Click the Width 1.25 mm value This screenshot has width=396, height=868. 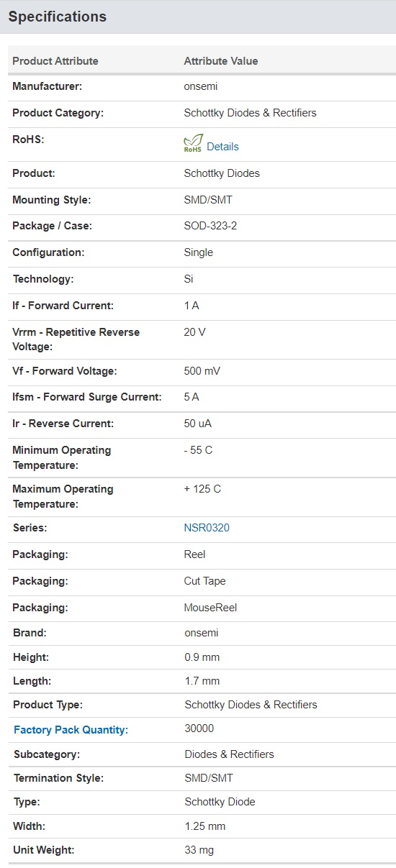click(205, 826)
